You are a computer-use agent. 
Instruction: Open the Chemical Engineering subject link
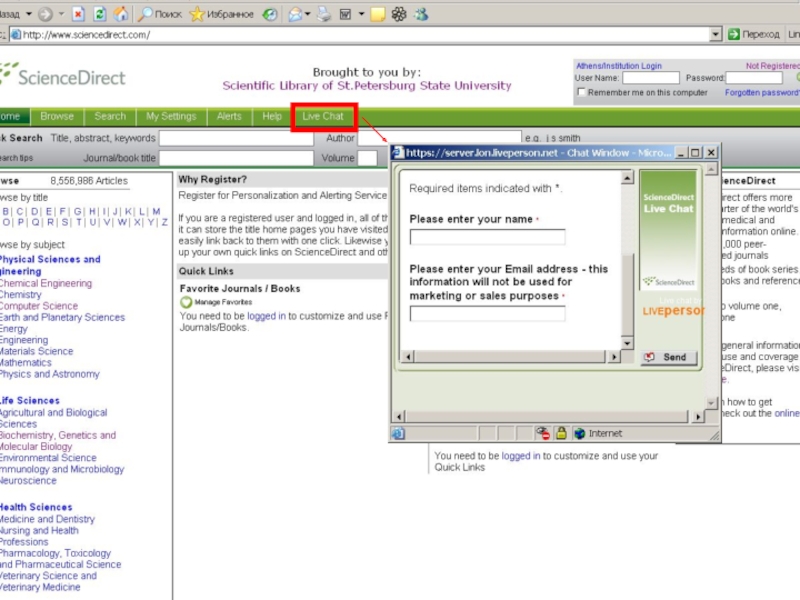pyautogui.click(x=46, y=283)
